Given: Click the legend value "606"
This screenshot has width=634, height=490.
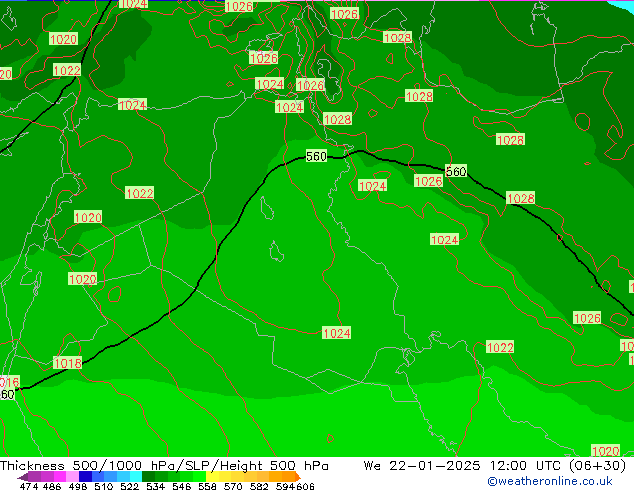Looking at the screenshot, I should coord(305,486).
